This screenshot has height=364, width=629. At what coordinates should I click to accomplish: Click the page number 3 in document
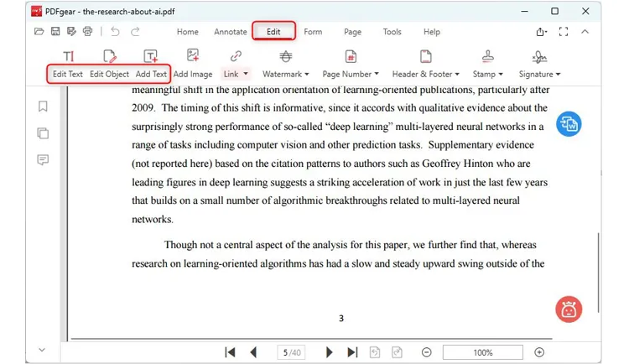click(341, 318)
